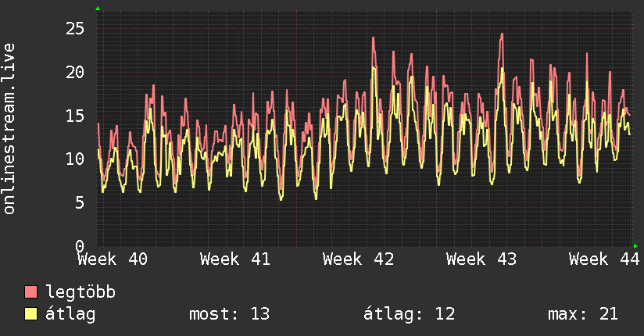Select the legtöbb legend label

point(80,291)
